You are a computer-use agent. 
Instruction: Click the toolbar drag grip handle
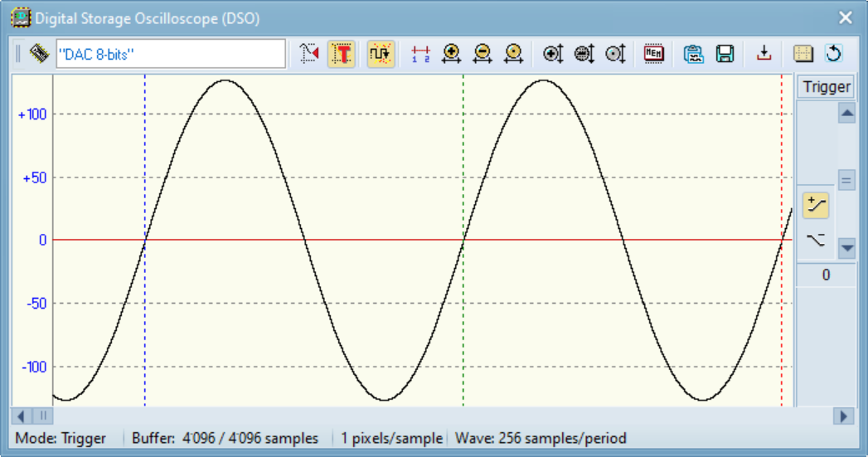pos(17,54)
